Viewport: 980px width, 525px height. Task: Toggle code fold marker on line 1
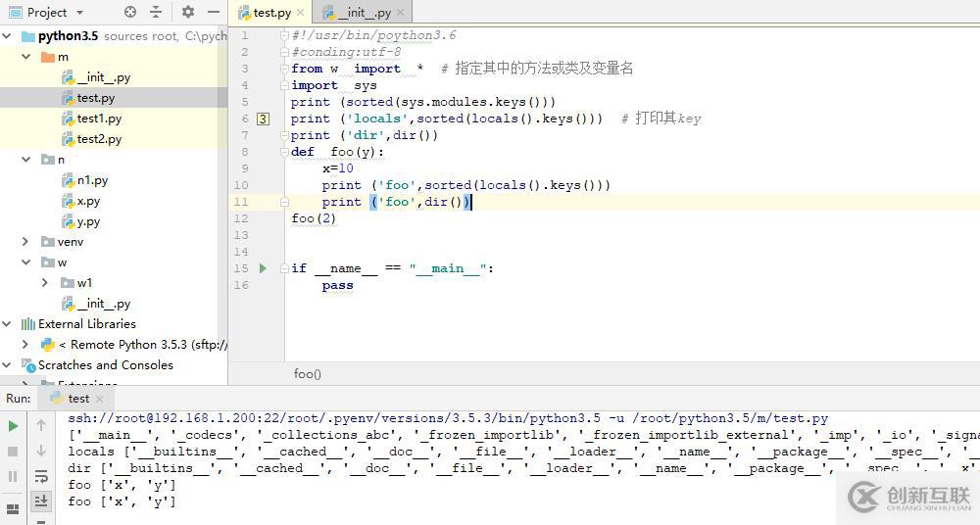click(285, 35)
